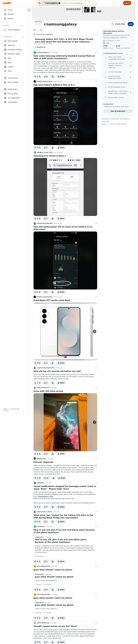Screen dimensions: 138x644
Task: Share the media picker battery post
Action: (61, 292)
